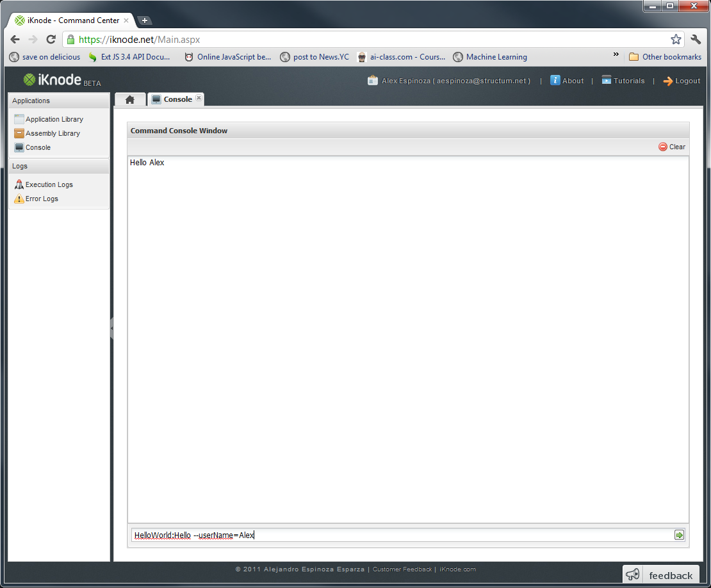Open Online JavaScript be... bookmark

pos(227,56)
